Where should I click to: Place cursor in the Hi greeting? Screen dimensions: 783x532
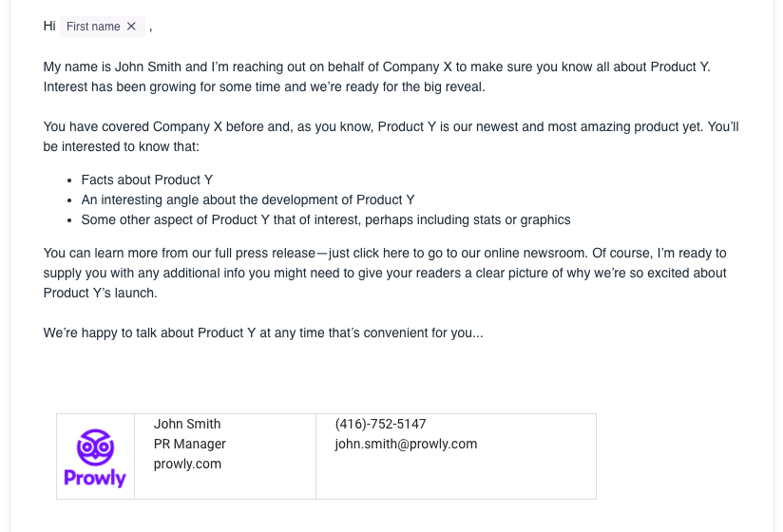pyautogui.click(x=49, y=26)
